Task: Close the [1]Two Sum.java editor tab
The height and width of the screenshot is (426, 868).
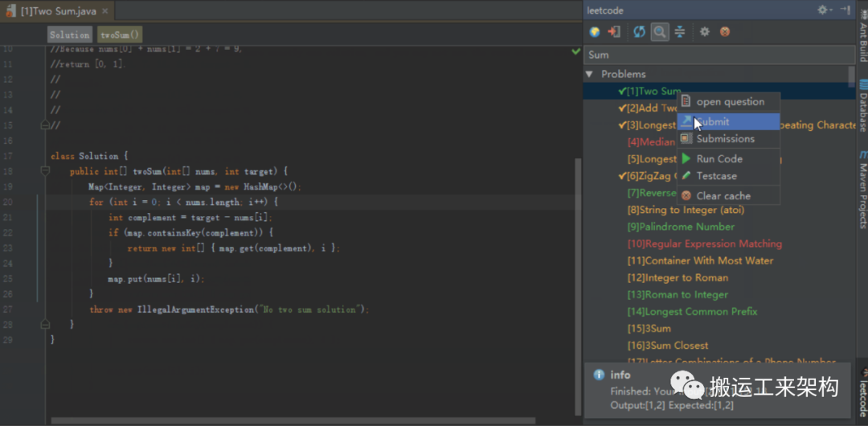Action: pos(106,11)
